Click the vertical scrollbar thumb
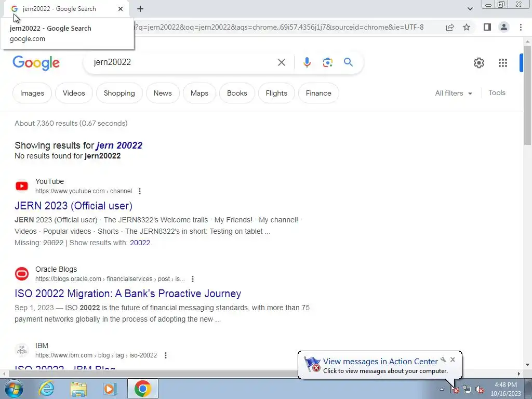The image size is (532, 399). (x=528, y=95)
